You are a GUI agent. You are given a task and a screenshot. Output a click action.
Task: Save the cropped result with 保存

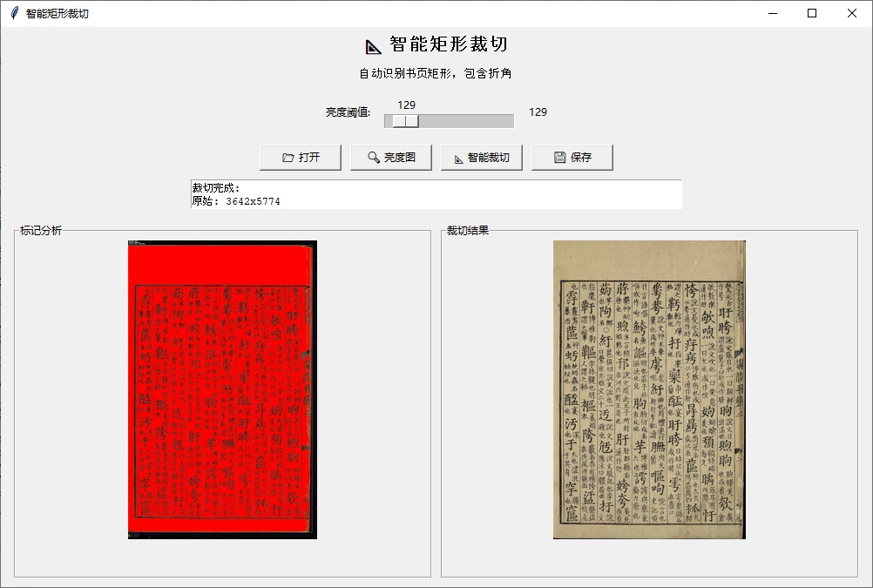click(x=572, y=157)
